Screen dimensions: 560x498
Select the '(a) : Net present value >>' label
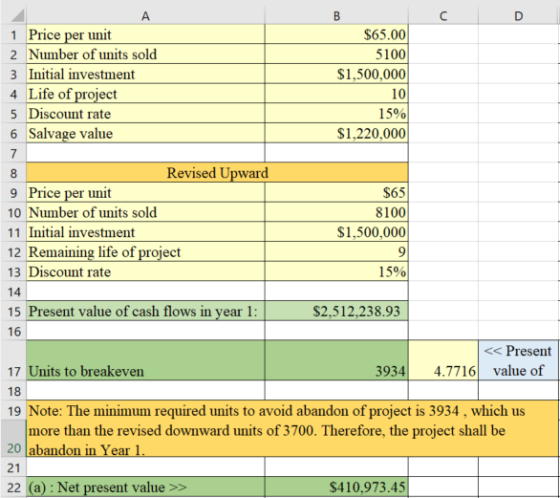tap(146, 487)
